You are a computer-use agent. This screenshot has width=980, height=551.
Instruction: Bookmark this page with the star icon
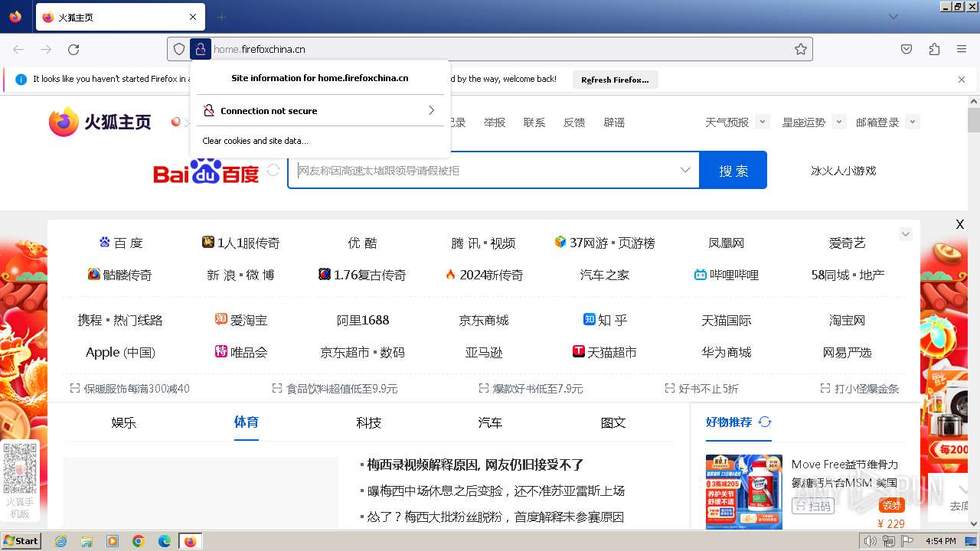tap(801, 49)
